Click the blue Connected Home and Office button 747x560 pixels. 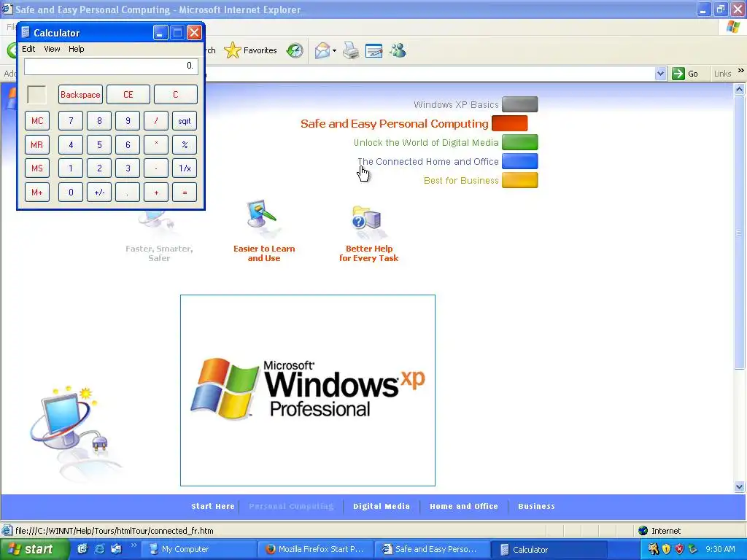point(519,161)
